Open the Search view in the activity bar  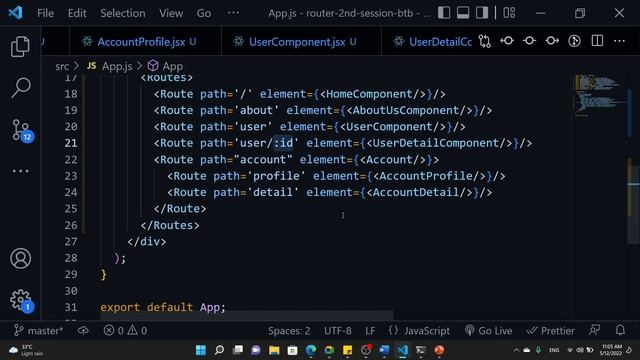[x=20, y=88]
